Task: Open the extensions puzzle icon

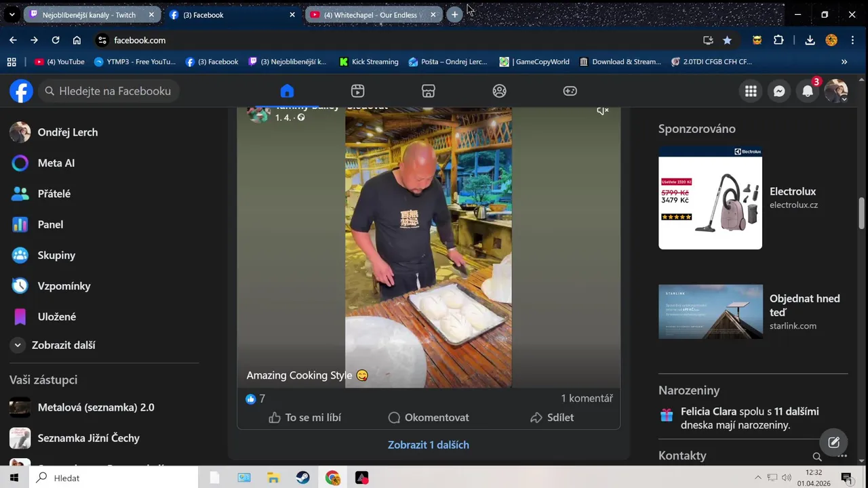Action: click(778, 40)
